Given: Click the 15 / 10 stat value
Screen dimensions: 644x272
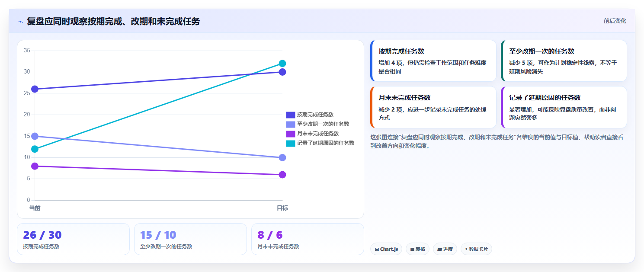Looking at the screenshot, I should (158, 235).
